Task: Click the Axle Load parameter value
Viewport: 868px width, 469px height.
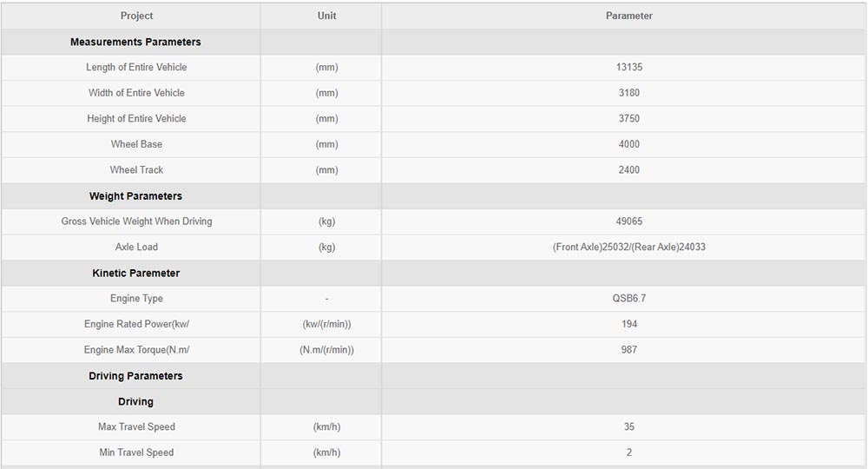Action: tap(628, 248)
